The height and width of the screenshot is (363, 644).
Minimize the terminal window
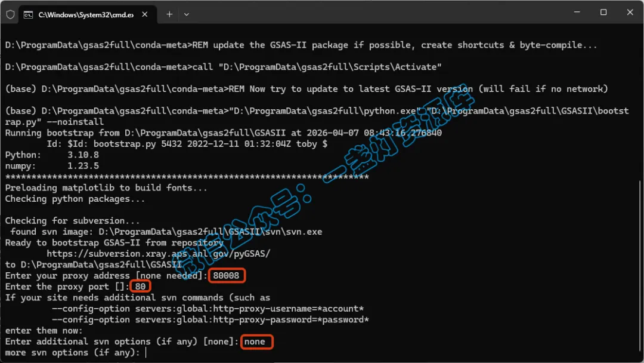[x=577, y=13]
